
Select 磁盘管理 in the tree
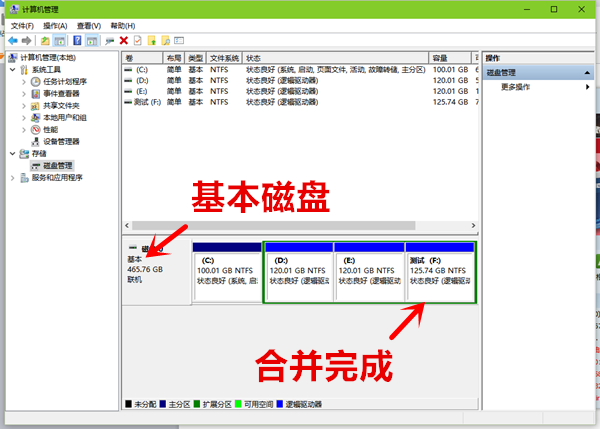(57, 166)
